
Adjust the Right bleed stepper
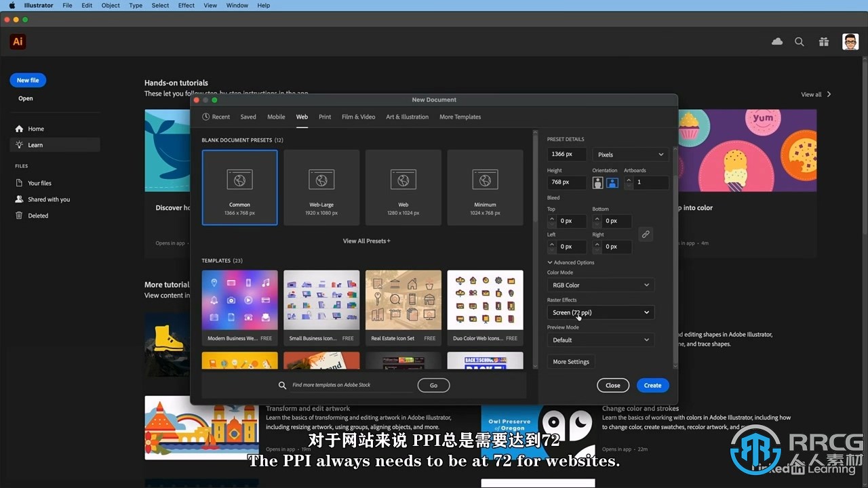(x=597, y=247)
